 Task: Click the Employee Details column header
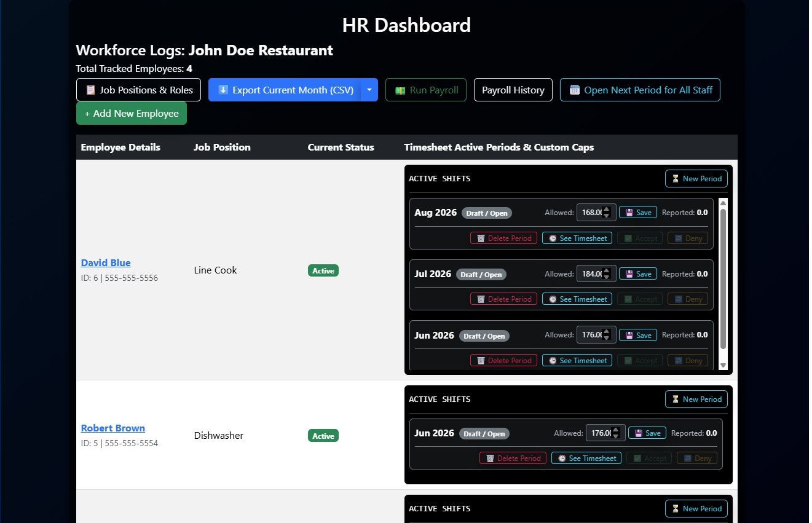pos(120,147)
